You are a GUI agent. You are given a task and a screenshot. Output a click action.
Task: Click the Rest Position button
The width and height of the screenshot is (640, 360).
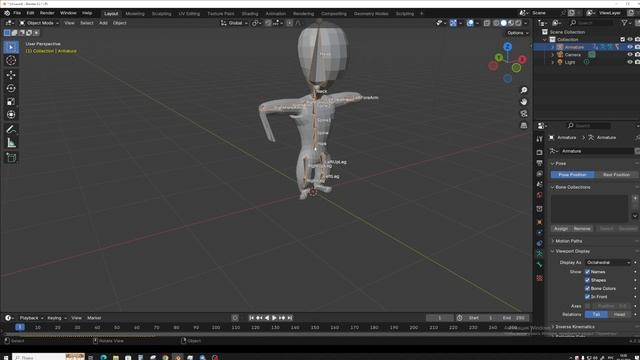click(616, 175)
